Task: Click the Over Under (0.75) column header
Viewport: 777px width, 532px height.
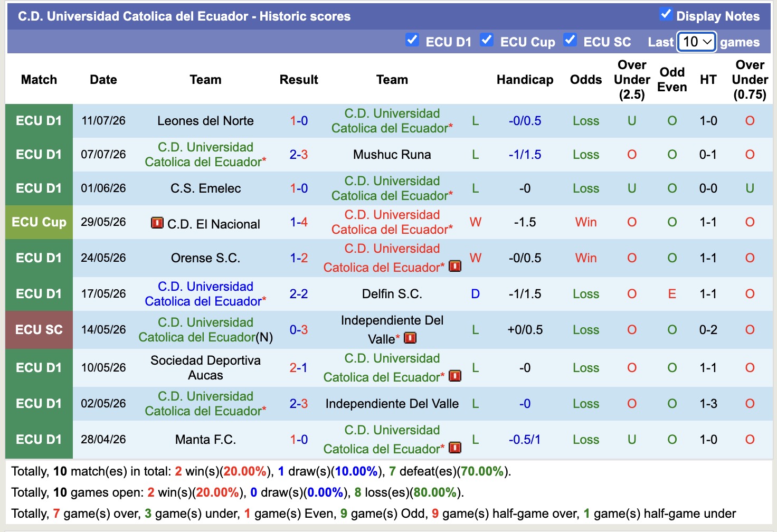Action: pos(750,80)
